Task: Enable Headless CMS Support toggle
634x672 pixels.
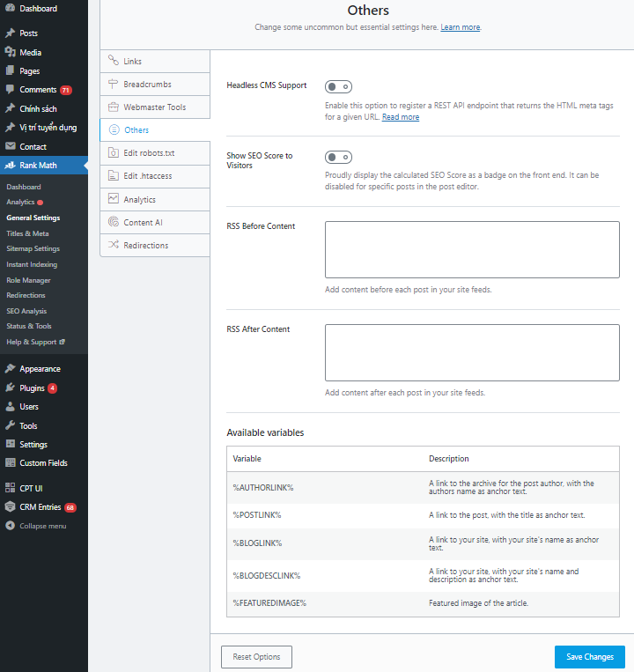Action: click(x=338, y=86)
